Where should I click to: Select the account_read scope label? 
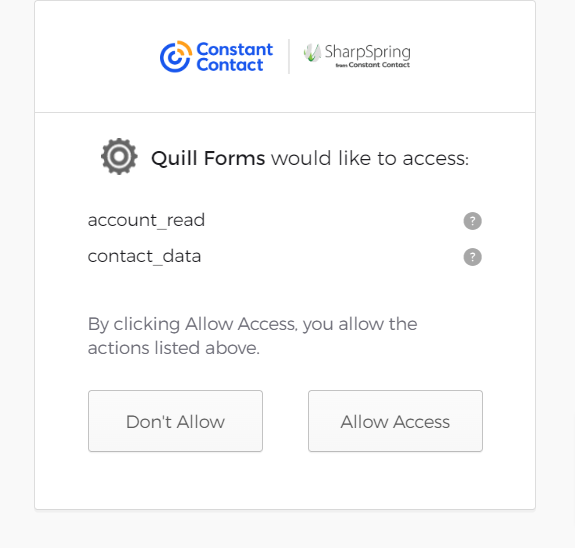click(x=146, y=220)
